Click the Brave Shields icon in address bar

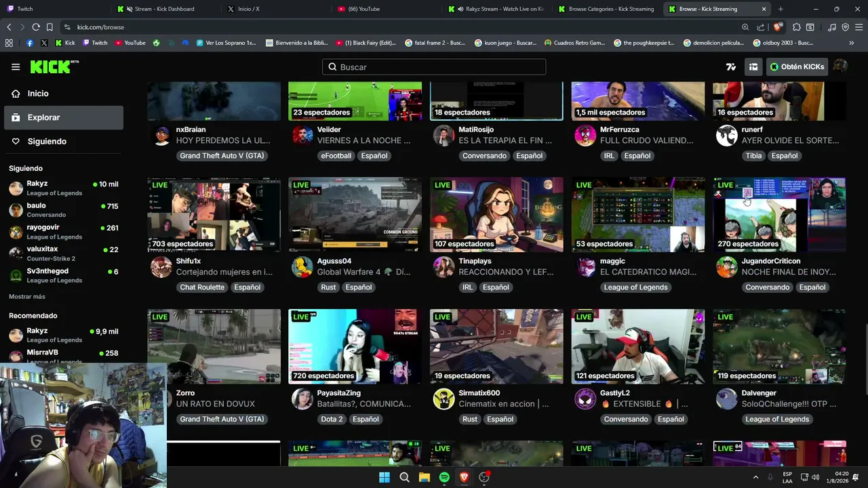point(777,27)
